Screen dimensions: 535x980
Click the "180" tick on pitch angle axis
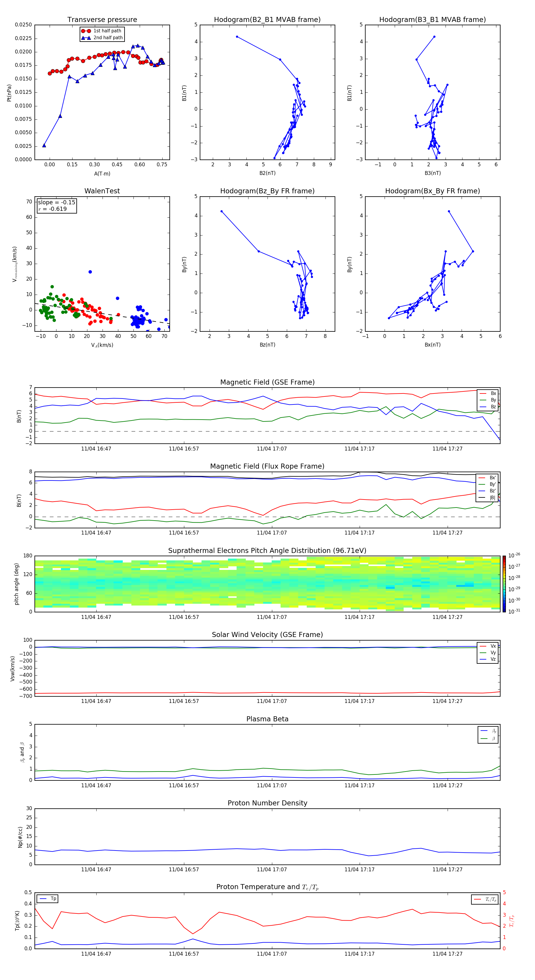[28, 556]
